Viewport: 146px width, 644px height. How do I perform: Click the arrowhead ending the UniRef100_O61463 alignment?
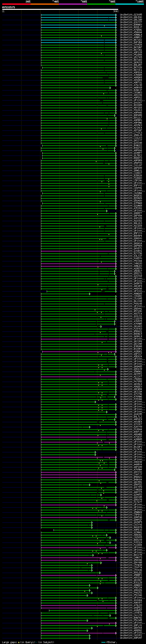[101, 326]
